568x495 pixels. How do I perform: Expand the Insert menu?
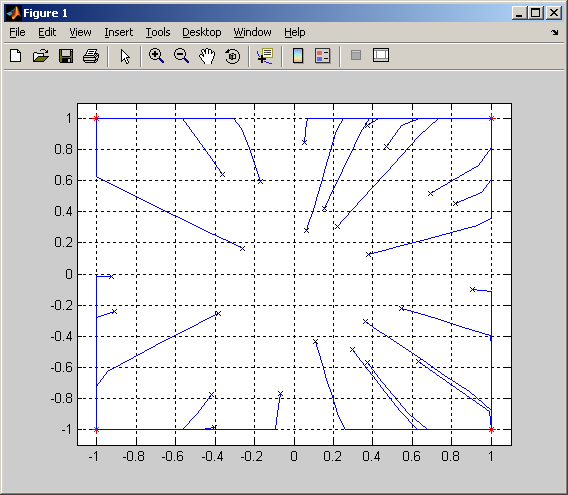click(x=118, y=32)
